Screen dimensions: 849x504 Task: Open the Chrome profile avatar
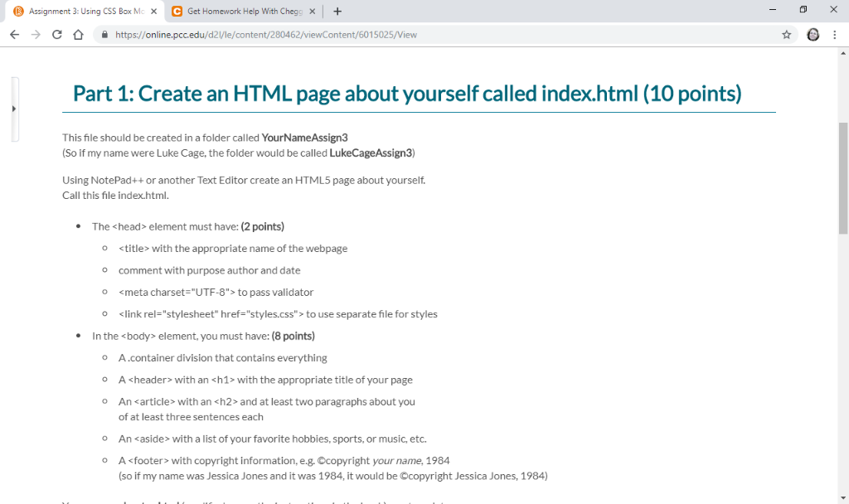(x=813, y=35)
